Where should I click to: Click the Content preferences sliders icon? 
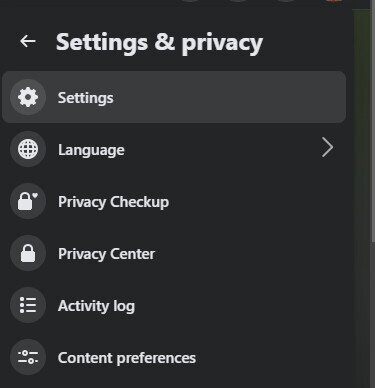(x=28, y=357)
